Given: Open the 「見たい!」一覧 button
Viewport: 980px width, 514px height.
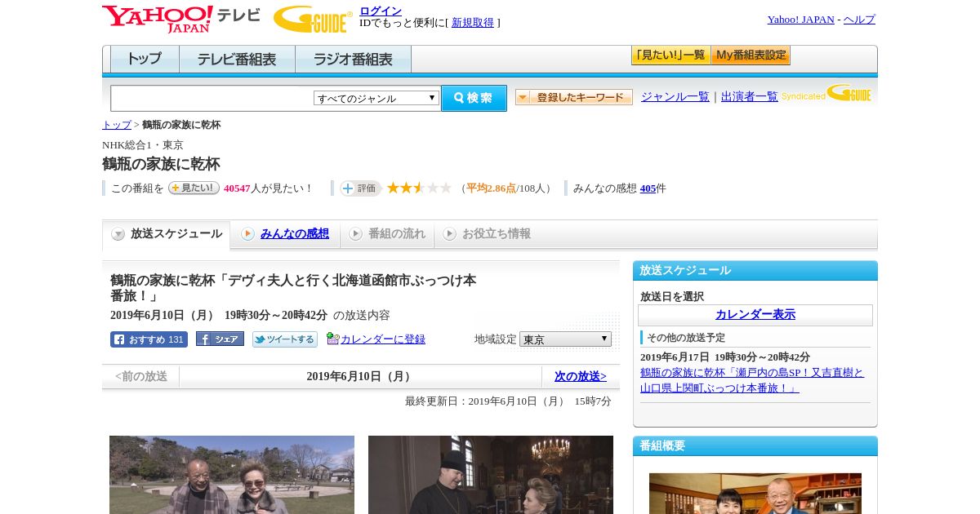Looking at the screenshot, I should (670, 55).
